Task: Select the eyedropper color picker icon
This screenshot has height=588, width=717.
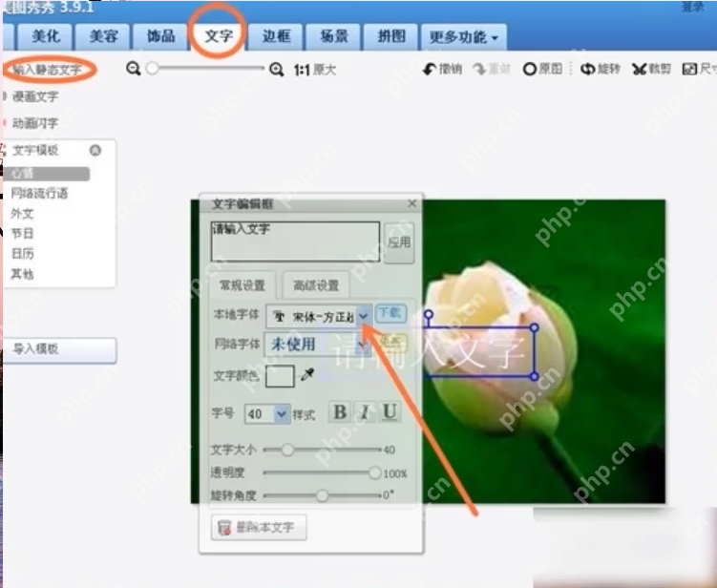Action: [x=306, y=375]
